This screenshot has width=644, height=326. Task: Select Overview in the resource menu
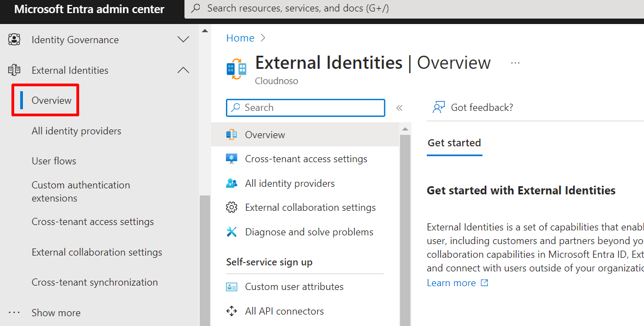[265, 135]
